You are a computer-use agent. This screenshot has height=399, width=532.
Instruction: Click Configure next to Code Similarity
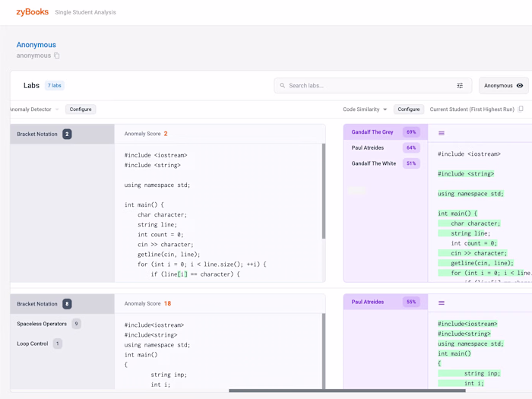[409, 109]
